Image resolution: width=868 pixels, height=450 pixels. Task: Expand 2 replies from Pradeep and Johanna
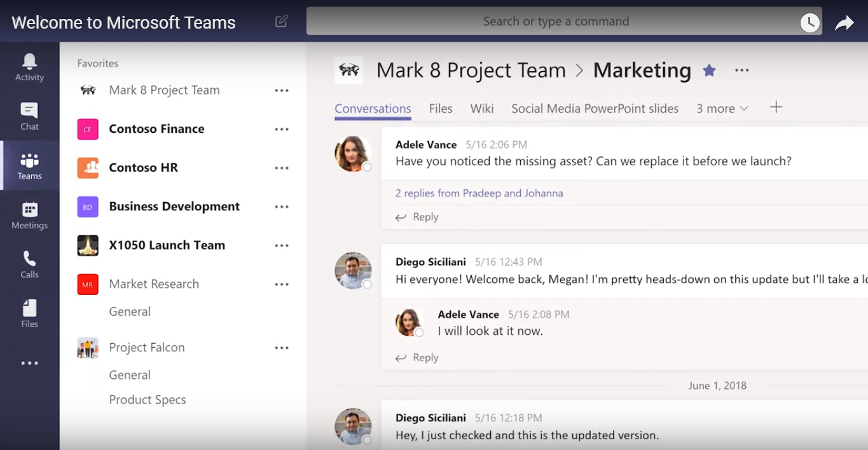click(x=479, y=193)
